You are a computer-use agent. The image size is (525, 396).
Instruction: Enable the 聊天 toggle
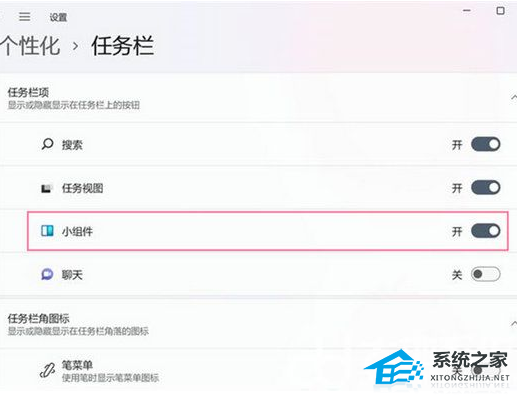485,274
